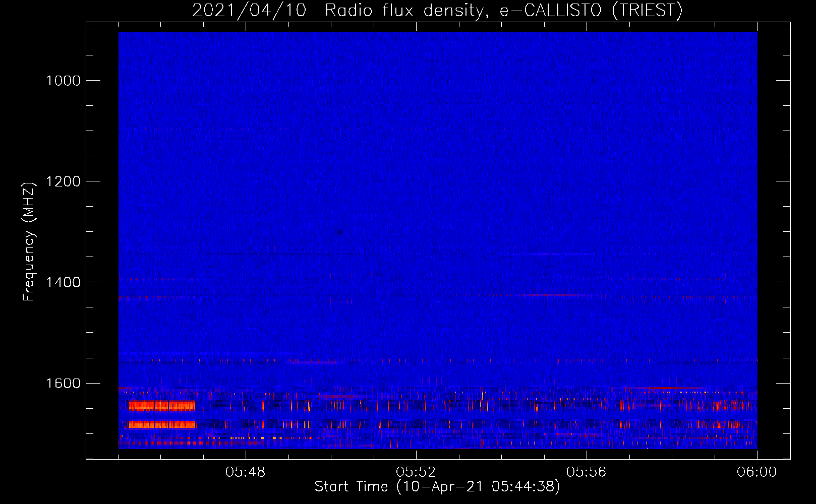Click the '06:00' time tick label
The width and height of the screenshot is (816, 504).
[x=757, y=472]
